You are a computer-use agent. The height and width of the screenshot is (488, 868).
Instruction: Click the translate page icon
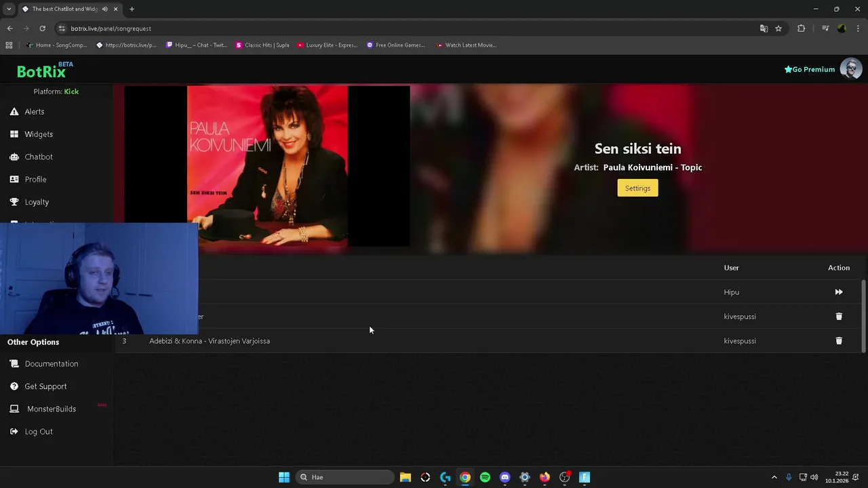click(764, 28)
